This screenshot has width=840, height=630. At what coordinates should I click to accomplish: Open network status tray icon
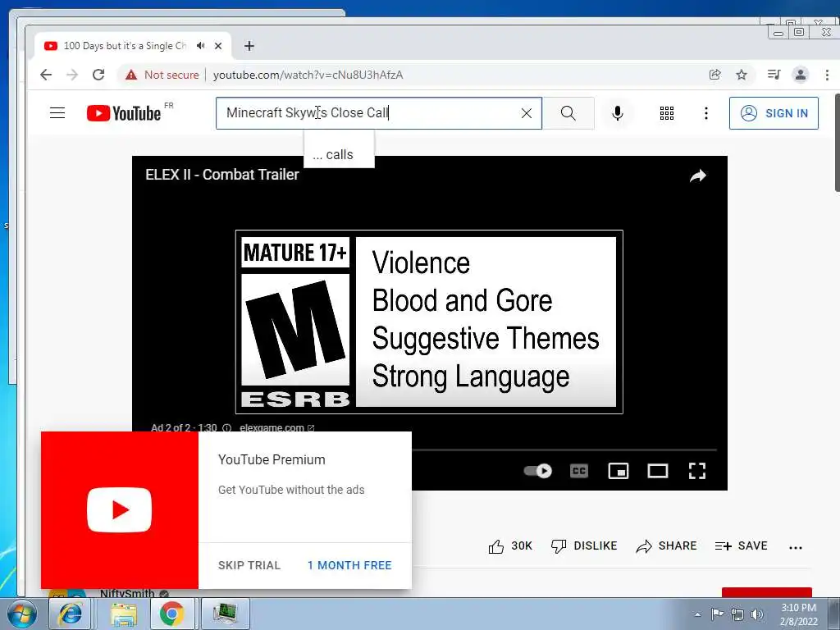point(737,614)
